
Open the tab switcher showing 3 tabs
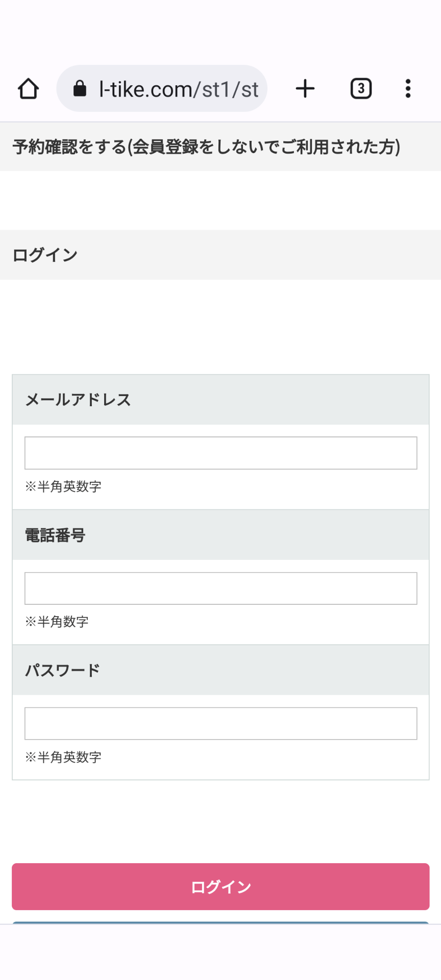coord(361,89)
